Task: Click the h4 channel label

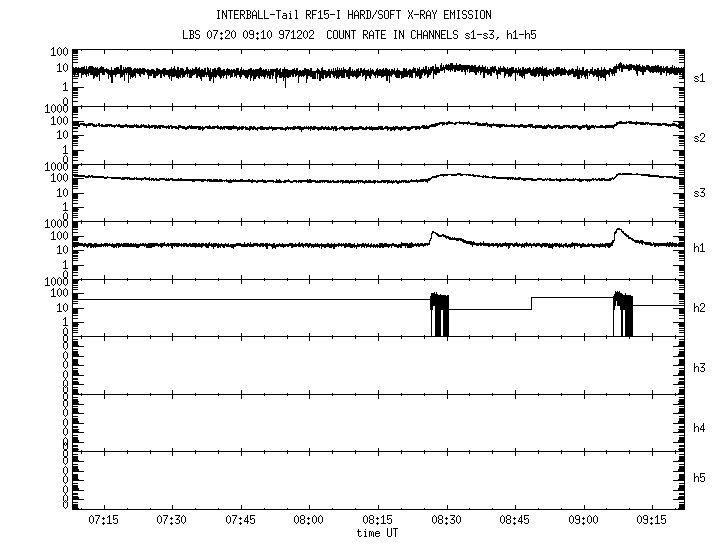Action: pos(700,428)
